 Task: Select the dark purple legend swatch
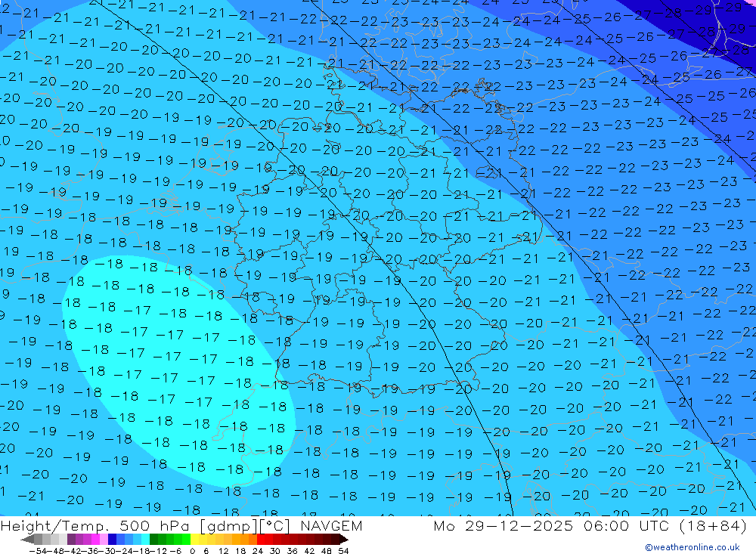(71, 540)
